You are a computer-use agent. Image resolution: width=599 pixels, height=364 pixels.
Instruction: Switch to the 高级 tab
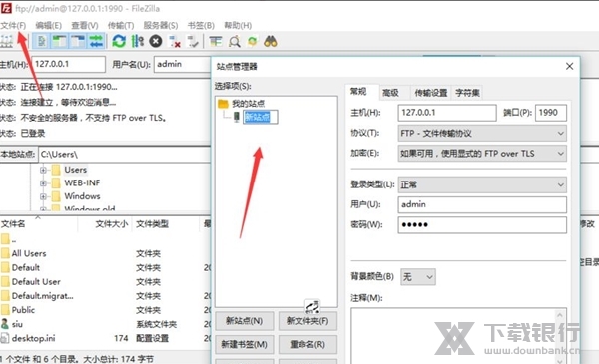point(390,93)
